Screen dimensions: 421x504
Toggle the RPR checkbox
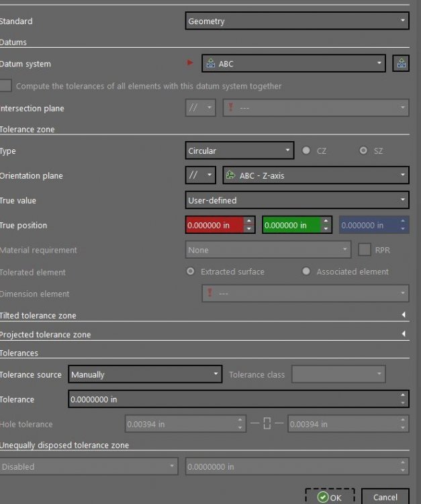(x=364, y=250)
